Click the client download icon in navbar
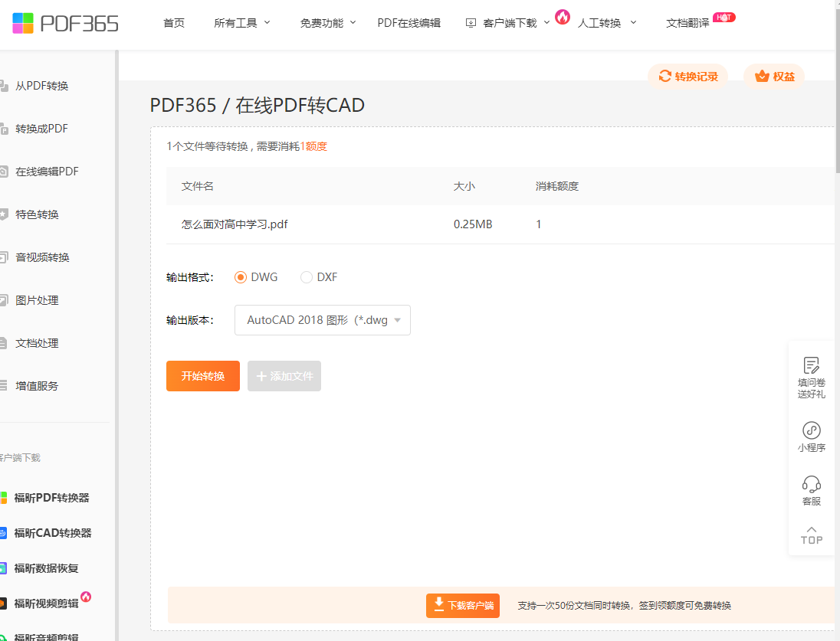840x641 pixels. click(471, 22)
